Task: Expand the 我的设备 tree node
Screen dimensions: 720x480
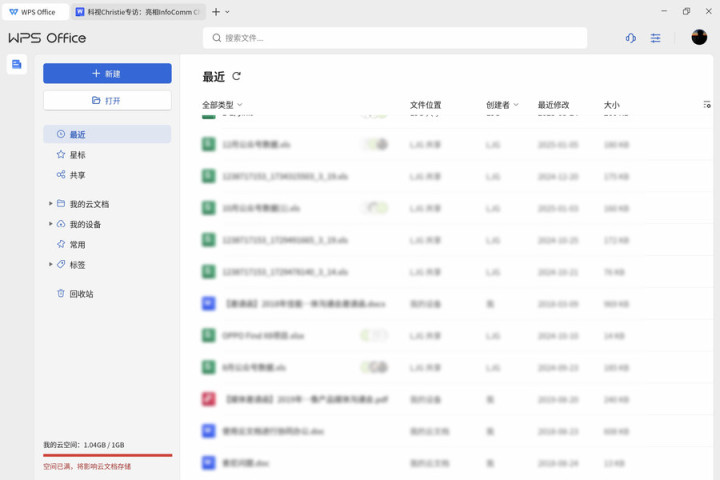Action: click(x=51, y=224)
